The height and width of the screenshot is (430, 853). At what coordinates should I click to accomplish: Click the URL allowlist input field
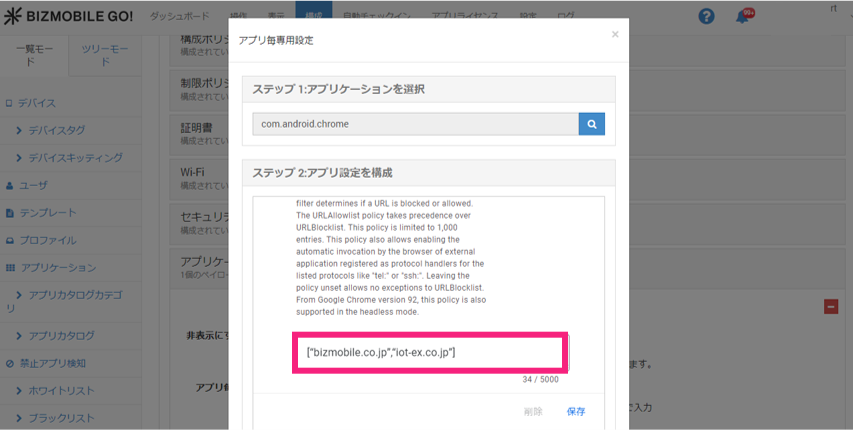click(430, 353)
